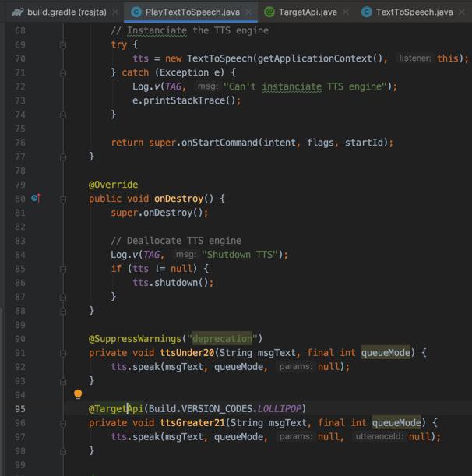Click the highlighted 'deprecation' string on line 90

(222, 338)
